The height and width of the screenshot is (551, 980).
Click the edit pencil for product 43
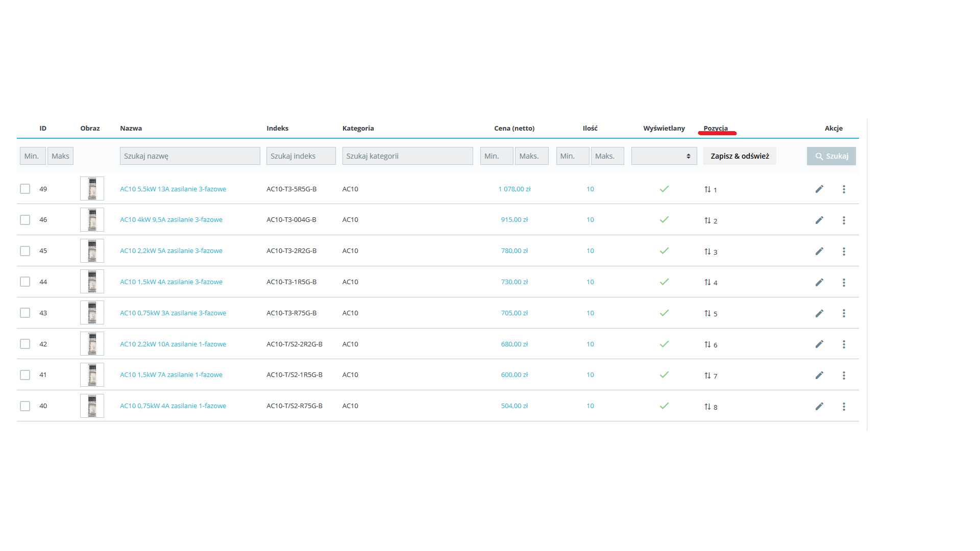(819, 313)
